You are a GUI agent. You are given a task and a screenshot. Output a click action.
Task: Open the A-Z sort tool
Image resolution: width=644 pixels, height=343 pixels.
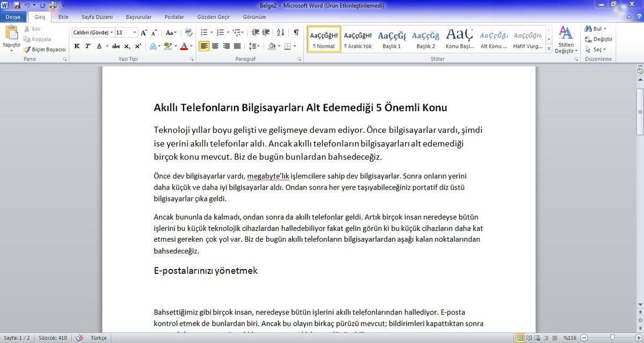pos(280,33)
